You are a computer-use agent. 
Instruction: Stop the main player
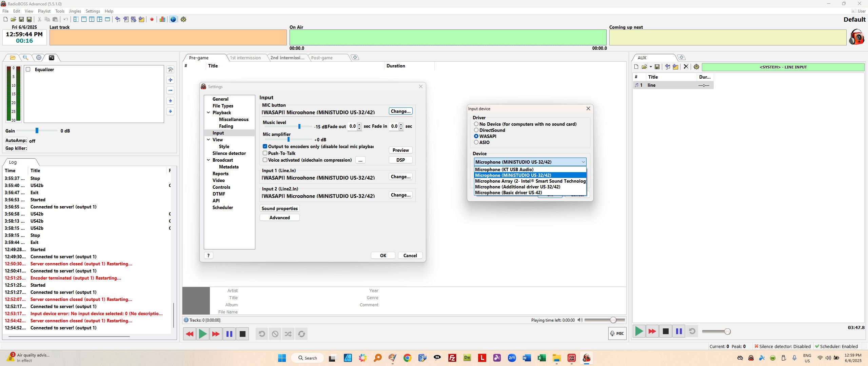pos(242,334)
